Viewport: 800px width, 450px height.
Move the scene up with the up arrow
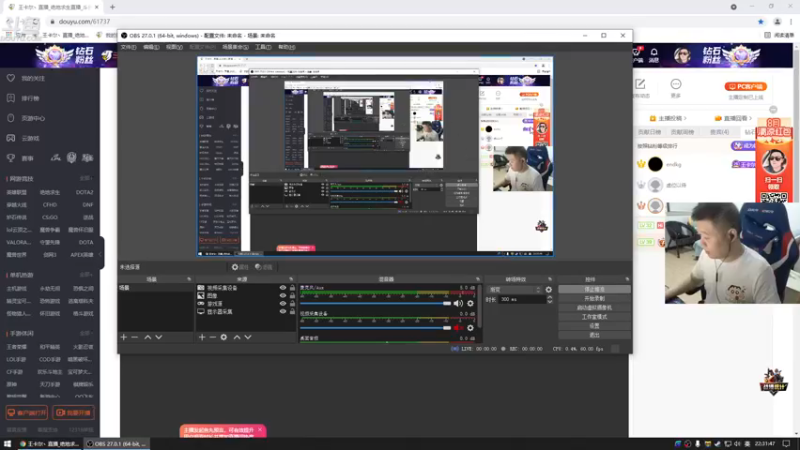tap(147, 337)
